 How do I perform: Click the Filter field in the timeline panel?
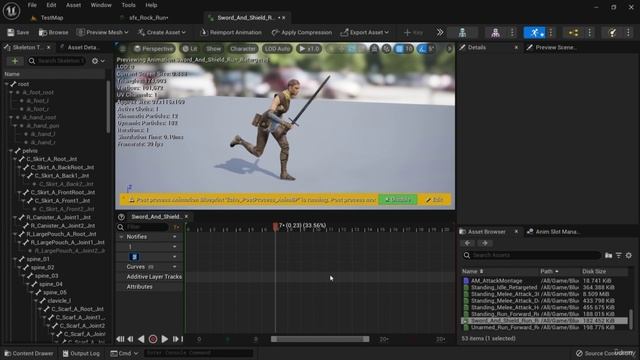(x=147, y=227)
